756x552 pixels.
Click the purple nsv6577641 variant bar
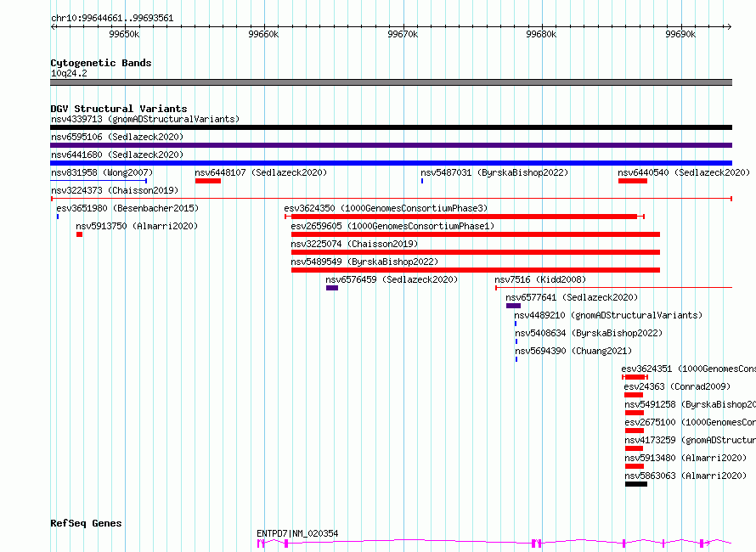[513, 306]
